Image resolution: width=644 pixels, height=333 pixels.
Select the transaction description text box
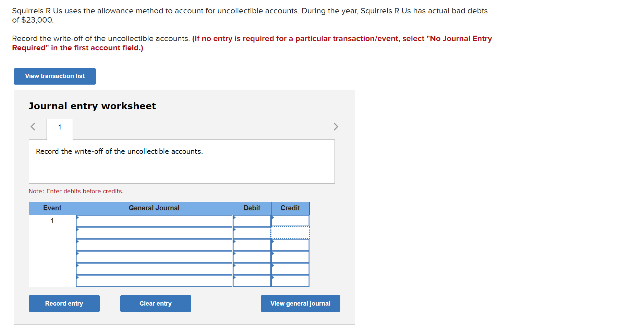(x=182, y=161)
